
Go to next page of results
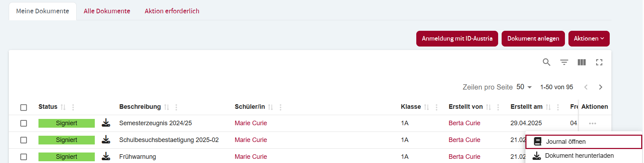click(x=601, y=87)
